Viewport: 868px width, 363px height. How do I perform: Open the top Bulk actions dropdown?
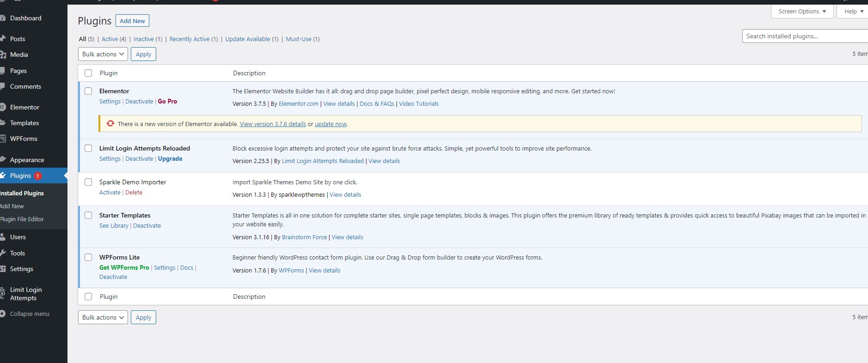coord(103,54)
